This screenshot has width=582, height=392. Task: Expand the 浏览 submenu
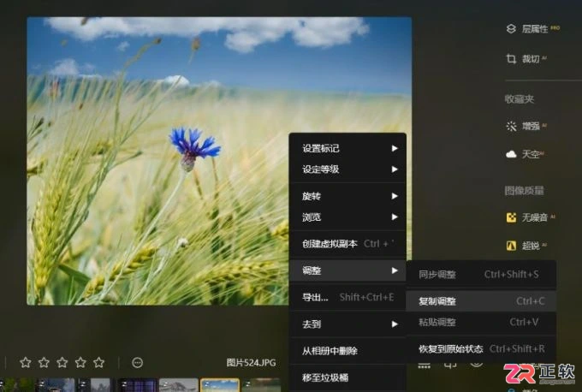click(x=347, y=217)
